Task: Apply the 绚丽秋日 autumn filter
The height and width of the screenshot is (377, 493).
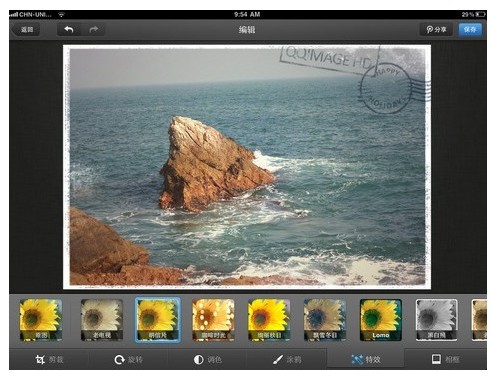Action: [269, 320]
